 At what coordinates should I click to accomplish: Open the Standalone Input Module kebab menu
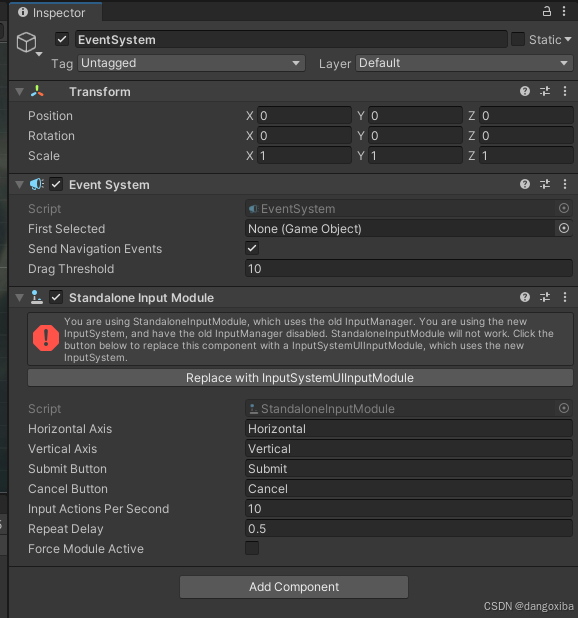[x=565, y=297]
